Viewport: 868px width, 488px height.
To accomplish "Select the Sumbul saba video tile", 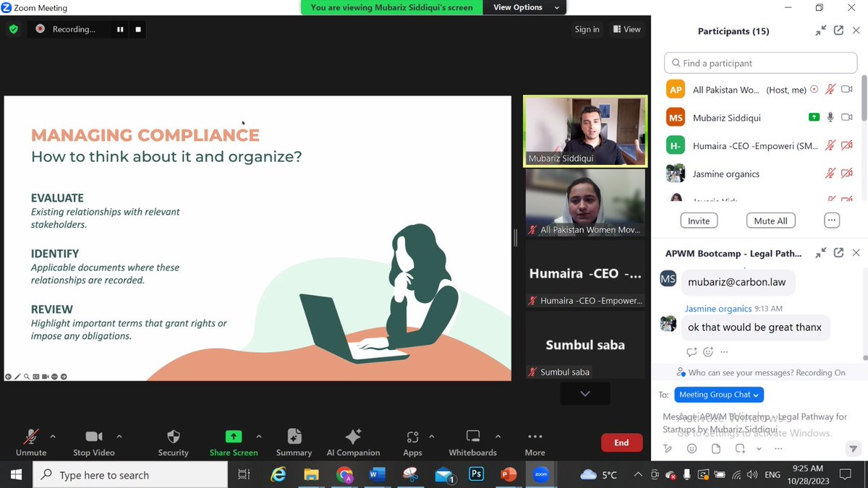I will [x=585, y=345].
